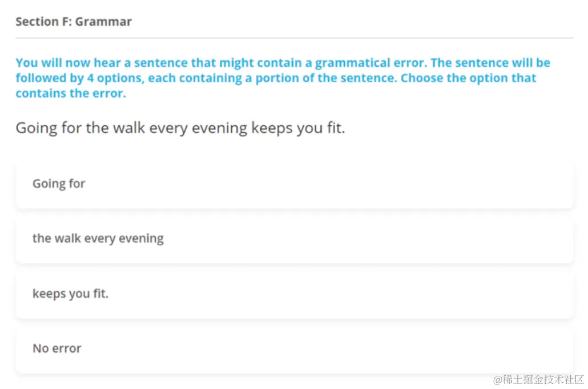Click the "@稀土掘金技术社区" watermark
The width and height of the screenshot is (588, 389).
pyautogui.click(x=539, y=379)
